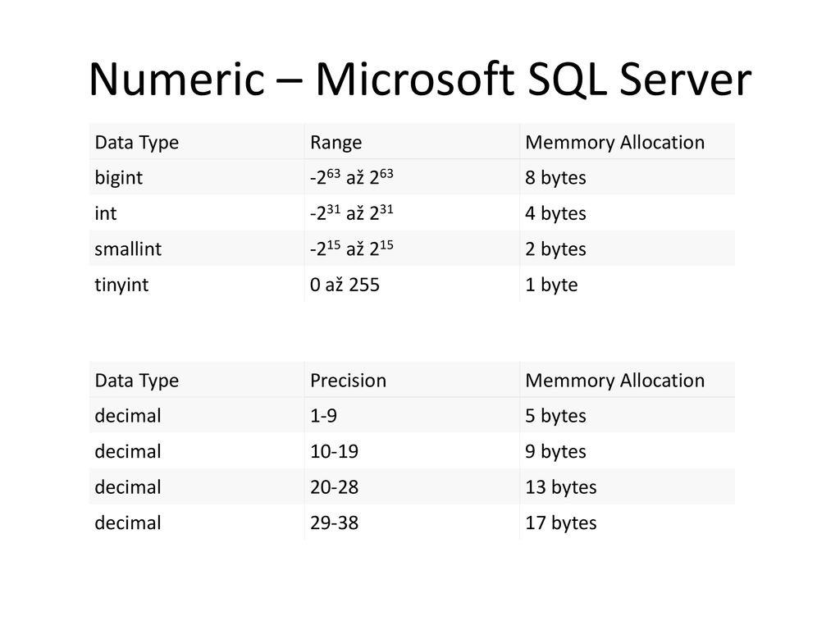Viewport: 840px width, 630px height.
Task: Click the 4 bytes cell
Action: pyautogui.click(x=555, y=214)
